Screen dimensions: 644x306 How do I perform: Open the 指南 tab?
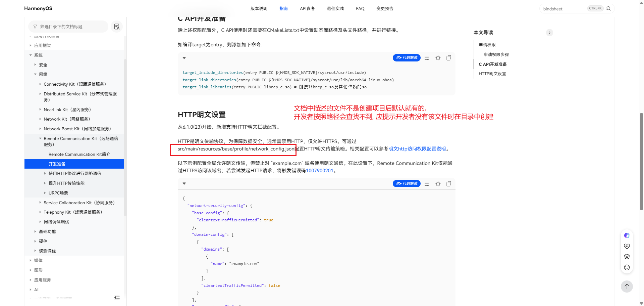(x=284, y=9)
